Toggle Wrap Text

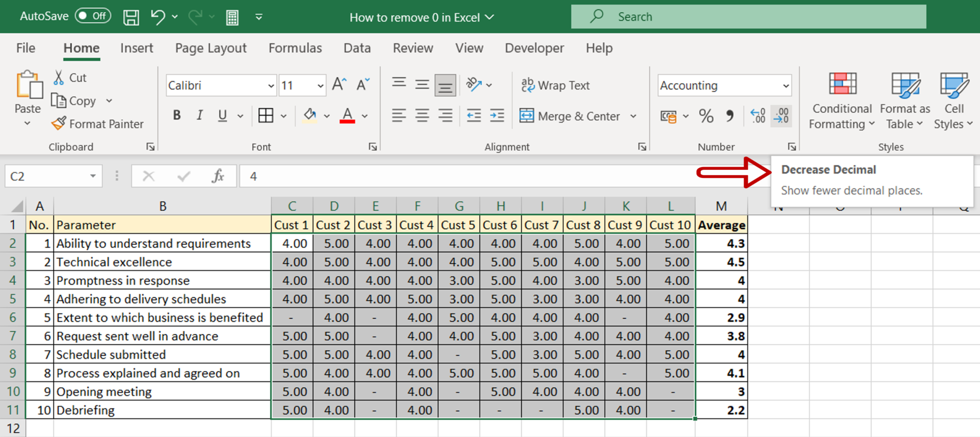(556, 85)
